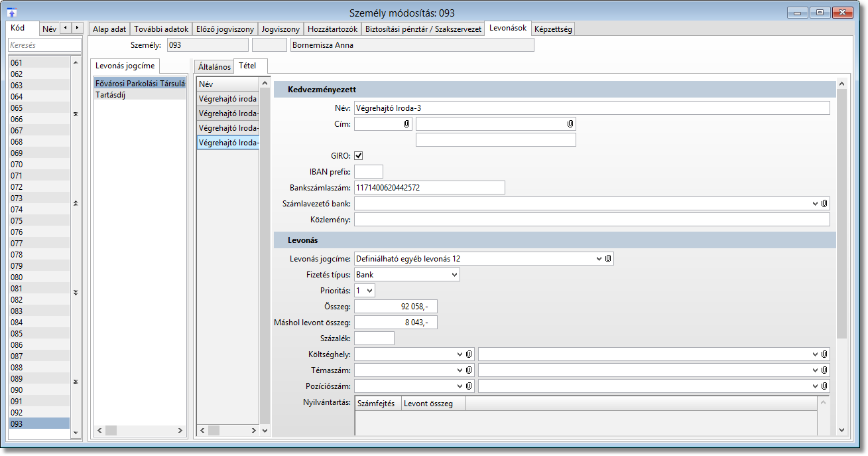Click the paperclip icon next to Levonás jogcíme dropdown

tap(608, 258)
